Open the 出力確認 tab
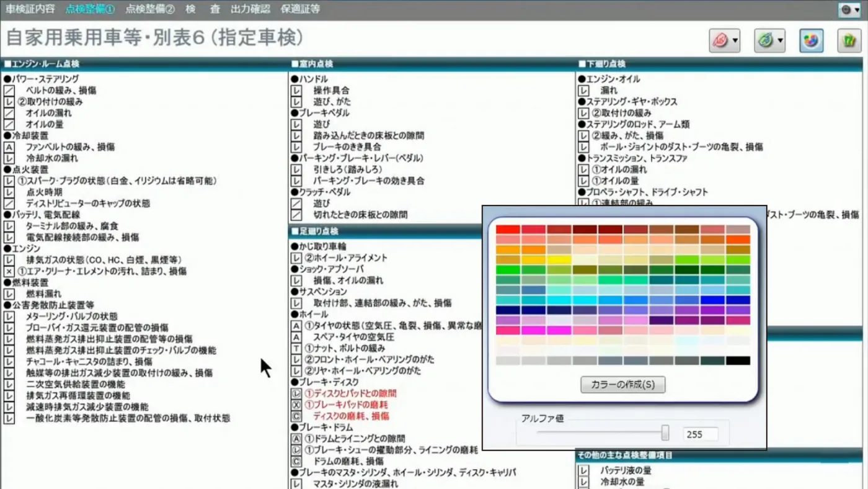The image size is (868, 489). coord(250,9)
